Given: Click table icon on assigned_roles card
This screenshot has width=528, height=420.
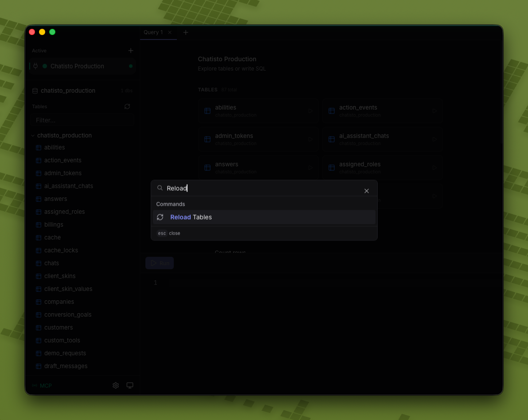Looking at the screenshot, I should tap(332, 167).
